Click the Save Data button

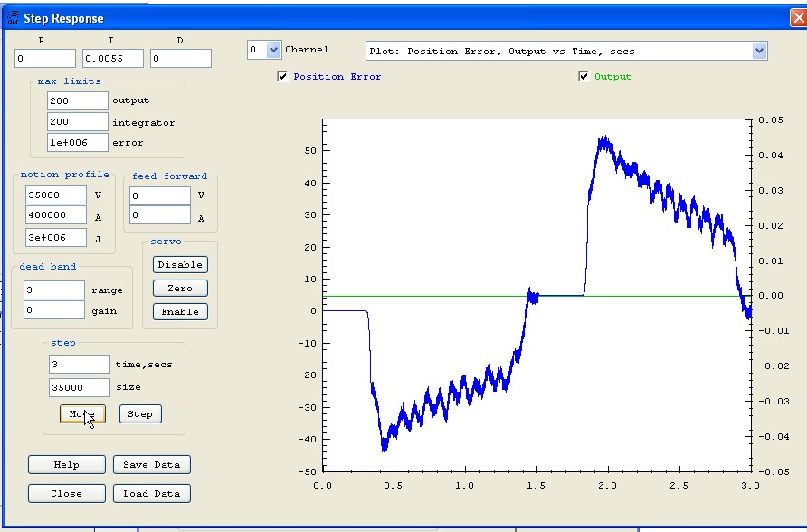(x=151, y=464)
